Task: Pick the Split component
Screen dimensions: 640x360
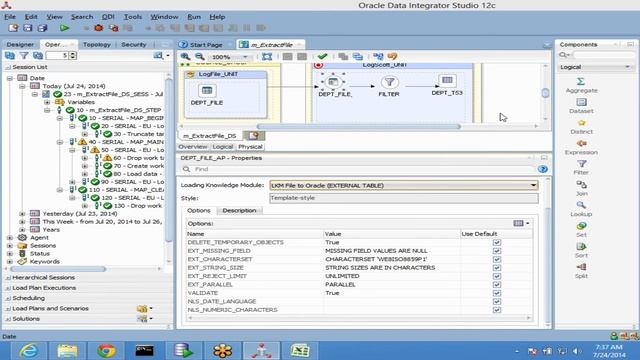Action: pos(581,271)
